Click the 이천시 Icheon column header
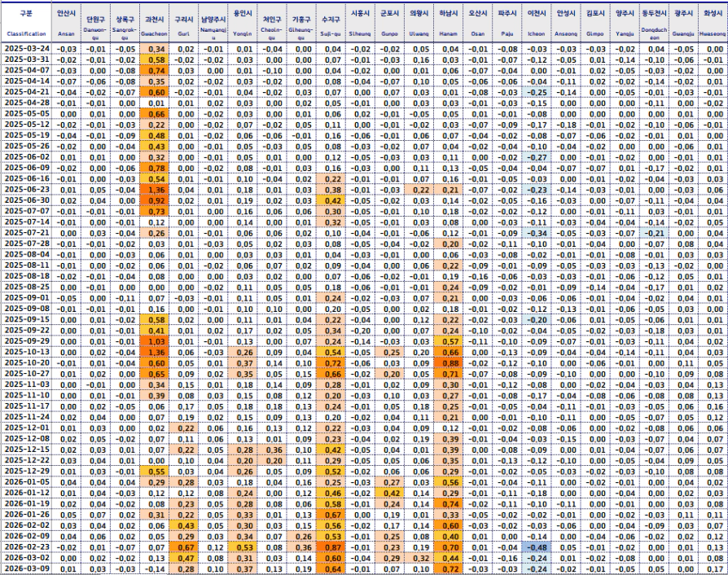 tap(537, 22)
